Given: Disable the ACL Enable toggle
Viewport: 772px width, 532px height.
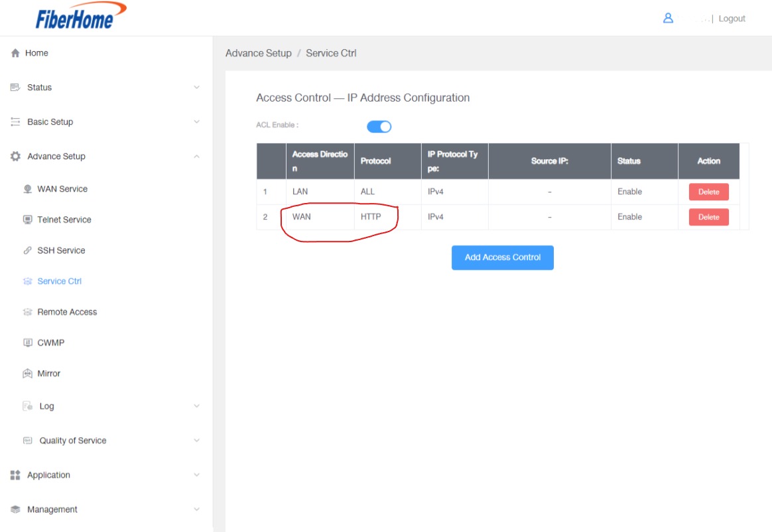Looking at the screenshot, I should coord(378,126).
